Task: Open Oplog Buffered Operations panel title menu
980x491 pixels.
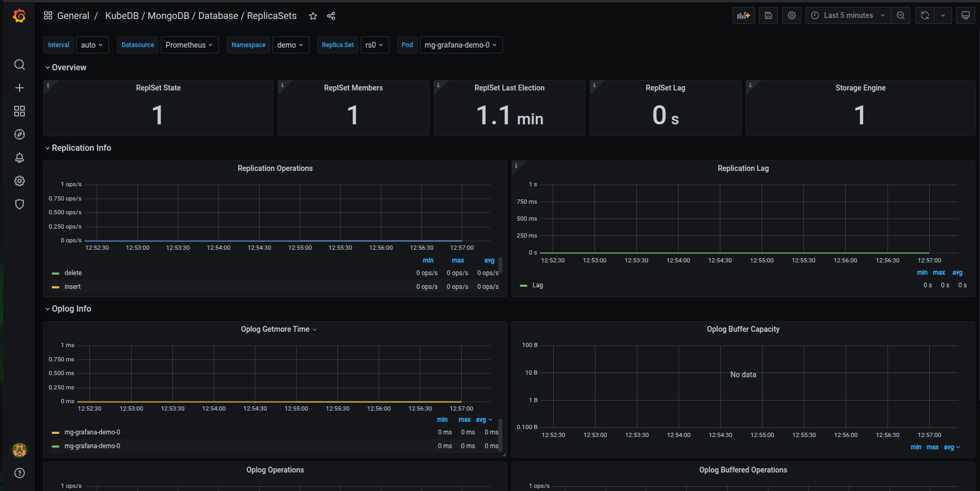Action: pos(743,470)
